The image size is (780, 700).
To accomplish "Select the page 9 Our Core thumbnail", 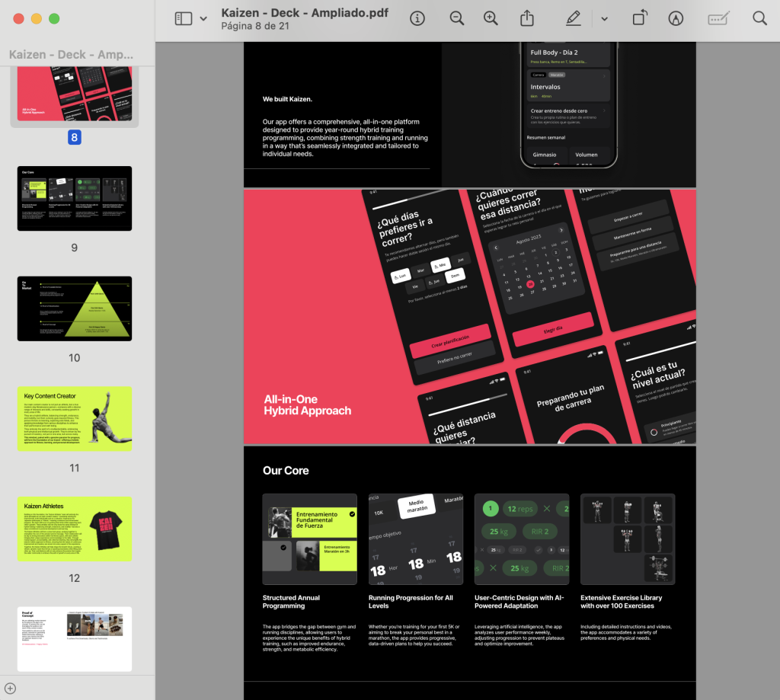I will click(75, 198).
